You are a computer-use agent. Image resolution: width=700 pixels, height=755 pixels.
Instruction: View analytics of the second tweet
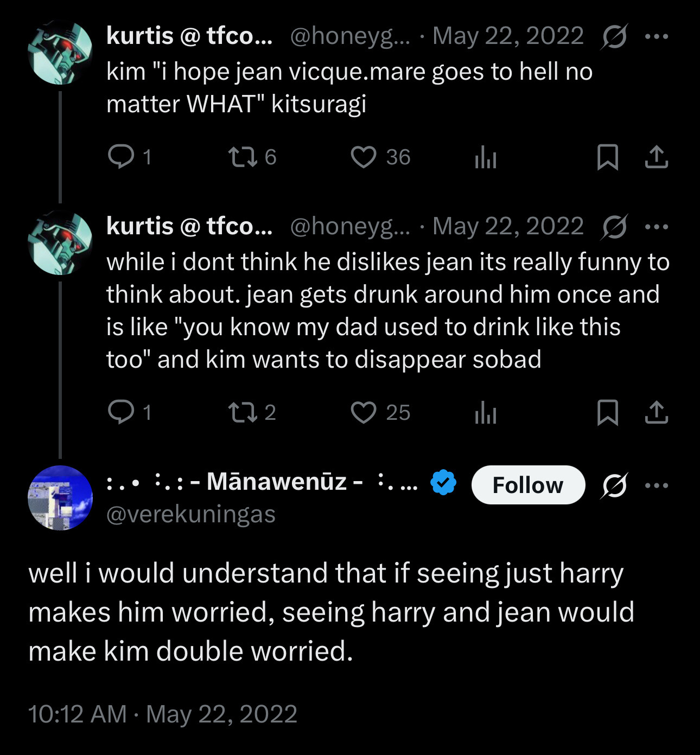486,413
